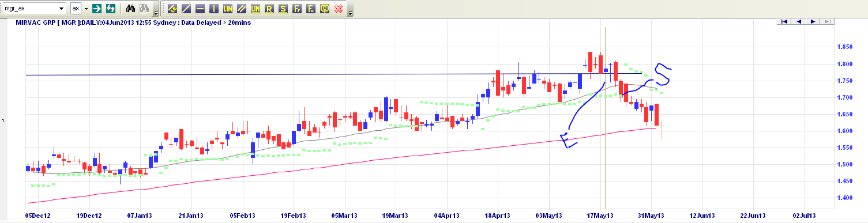The width and height of the screenshot is (868, 223).
Task: Expand the ax exchange dropdown arrow
Action: [x=87, y=9]
